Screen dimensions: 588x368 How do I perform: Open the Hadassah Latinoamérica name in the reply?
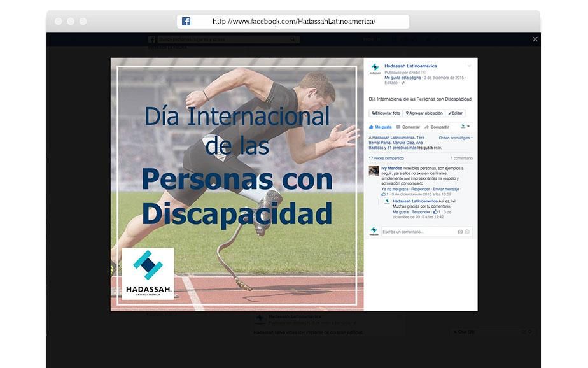pos(415,201)
